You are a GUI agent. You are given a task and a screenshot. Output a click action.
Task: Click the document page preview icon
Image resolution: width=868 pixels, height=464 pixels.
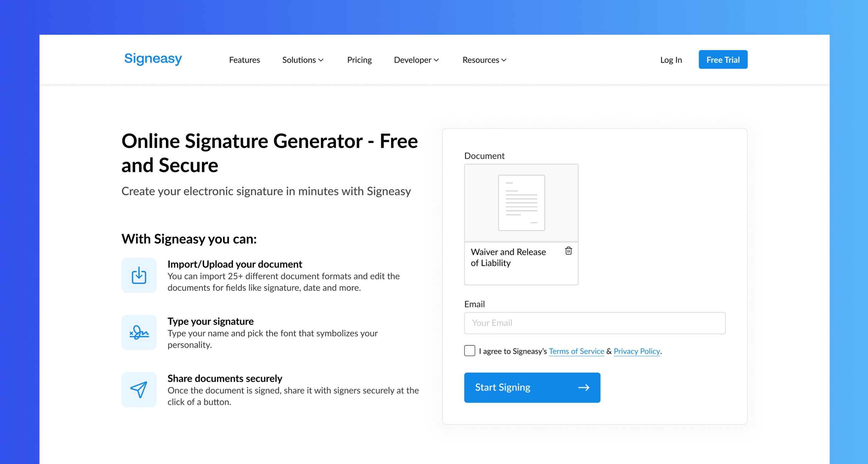(x=521, y=203)
